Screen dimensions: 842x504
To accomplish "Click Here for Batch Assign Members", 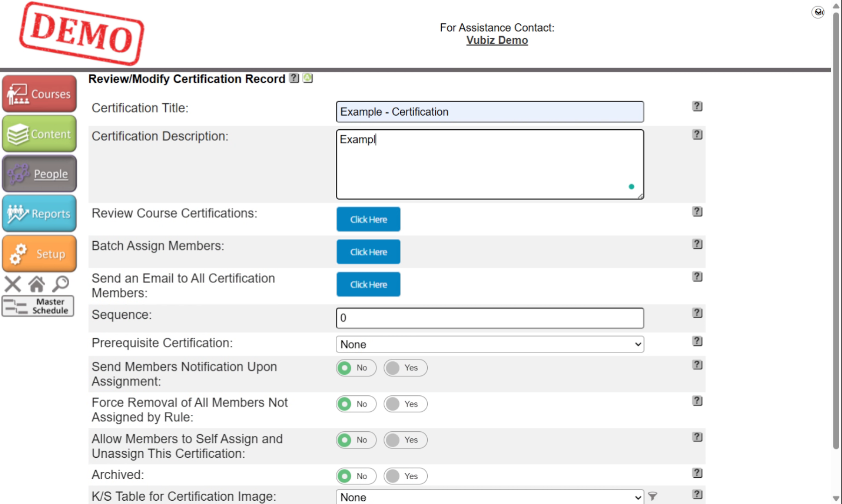I will pos(368,252).
